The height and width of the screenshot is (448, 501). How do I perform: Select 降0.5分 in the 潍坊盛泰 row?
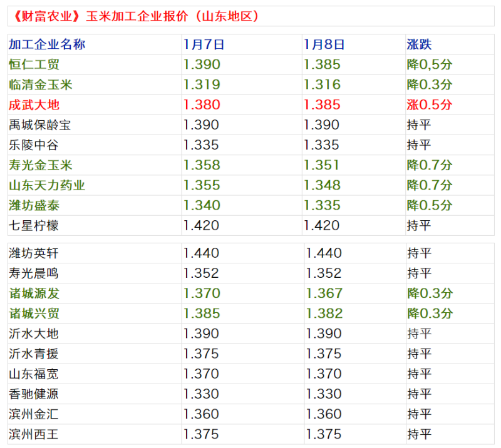click(x=430, y=205)
